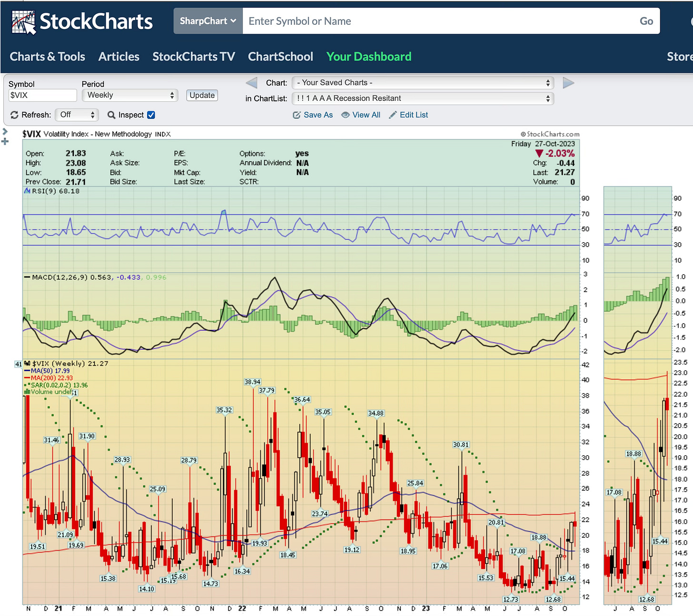The height and width of the screenshot is (616, 693).
Task: Toggle the Inspect checkbox
Action: click(151, 115)
